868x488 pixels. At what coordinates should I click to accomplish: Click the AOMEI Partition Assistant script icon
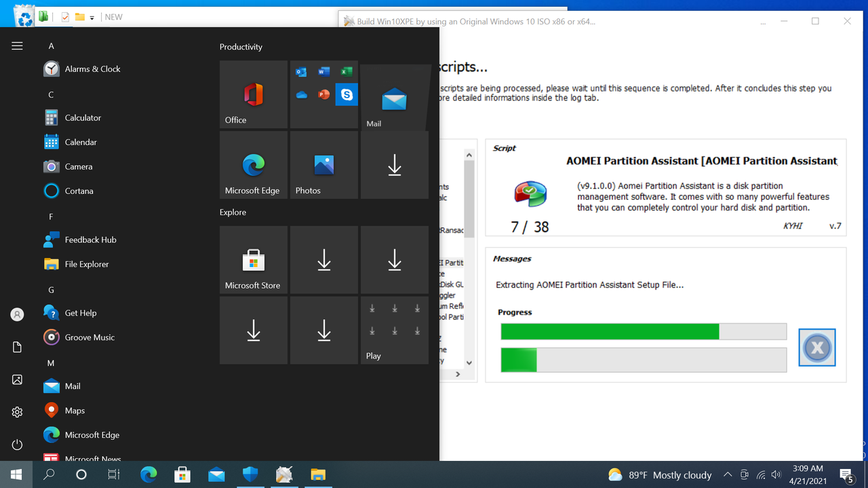tap(530, 194)
